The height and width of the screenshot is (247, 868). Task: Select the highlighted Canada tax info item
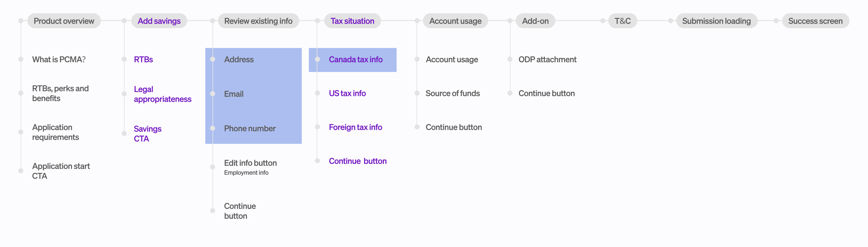[x=356, y=60]
